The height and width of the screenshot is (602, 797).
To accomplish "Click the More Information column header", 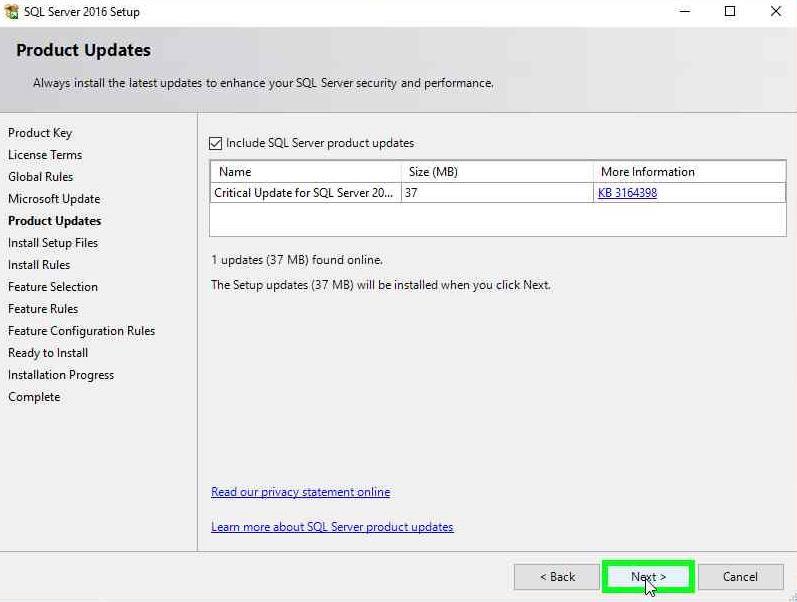I will click(x=689, y=172).
